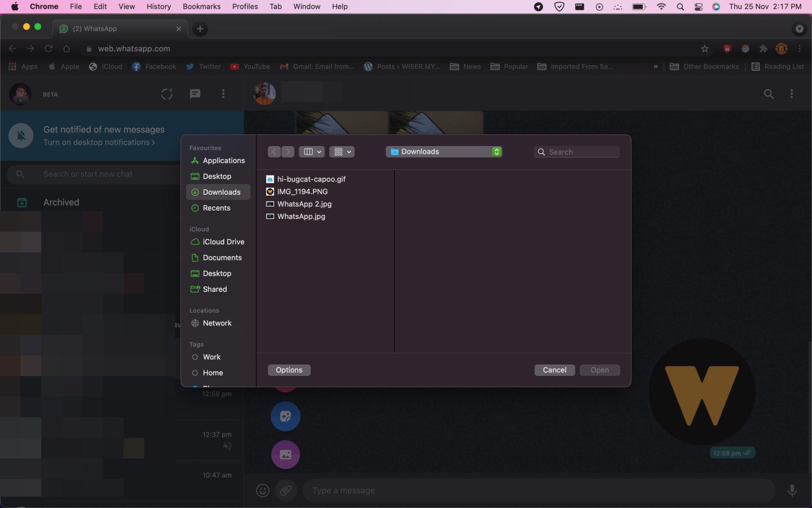Click the attach paperclip icon
Viewport: 812px width, 508px height.
[286, 490]
